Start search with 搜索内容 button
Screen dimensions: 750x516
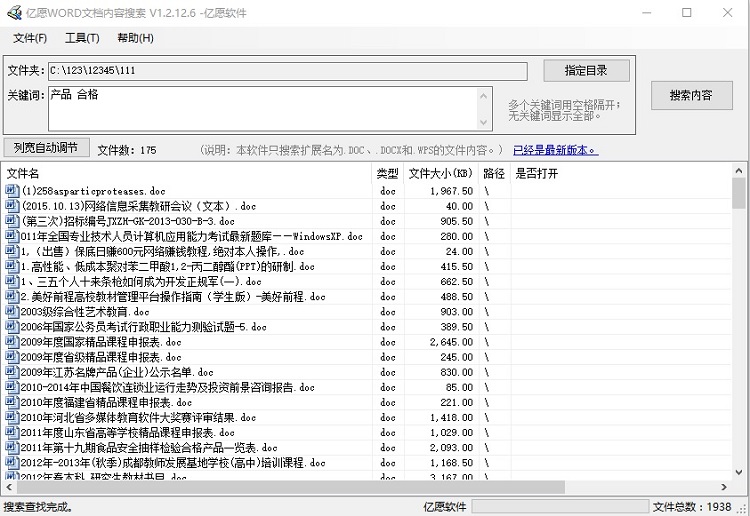point(691,95)
